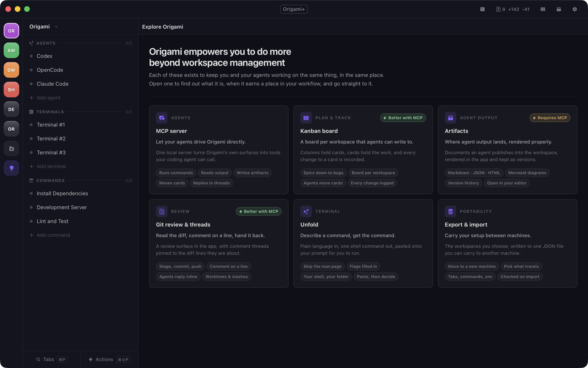Click the Explore Origami header title
Screen dimensions: 588x368
click(x=163, y=27)
